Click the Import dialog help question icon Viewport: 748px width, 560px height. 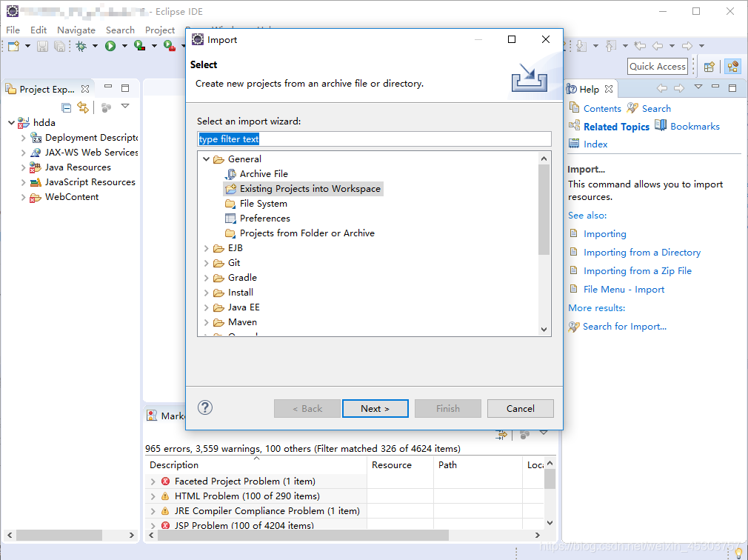205,407
